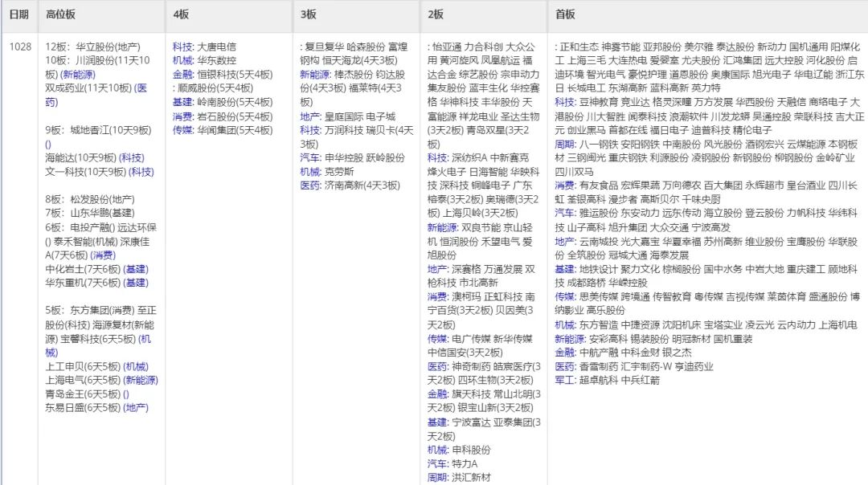Image resolution: width=868 pixels, height=485 pixels.
Task: Click the 医药 link after 双成药业
Action: [x=96, y=95]
